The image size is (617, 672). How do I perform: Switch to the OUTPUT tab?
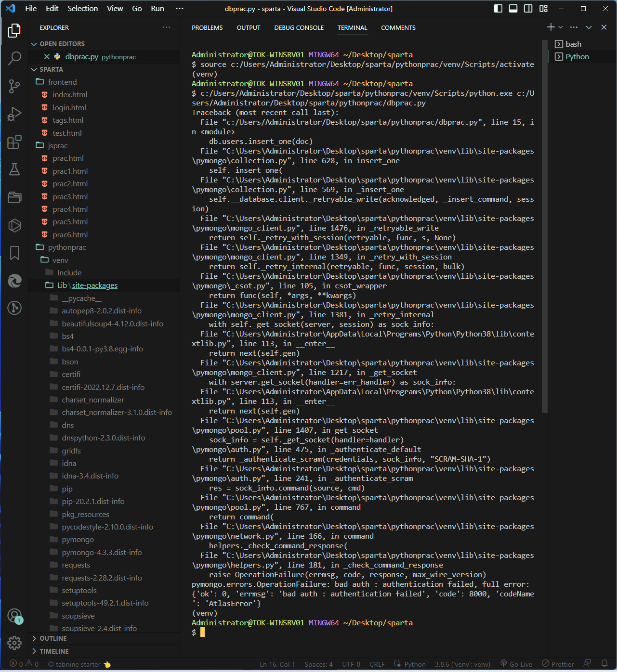[x=249, y=28]
